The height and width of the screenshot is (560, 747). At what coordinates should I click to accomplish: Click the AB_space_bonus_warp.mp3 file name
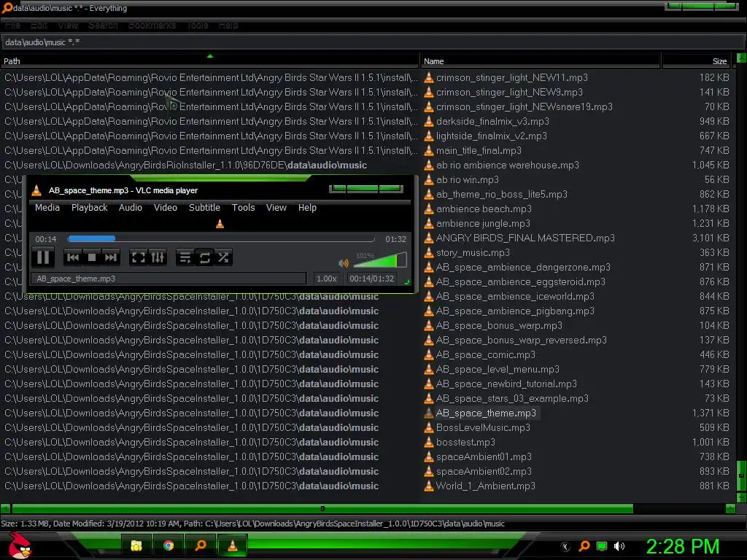click(x=499, y=325)
